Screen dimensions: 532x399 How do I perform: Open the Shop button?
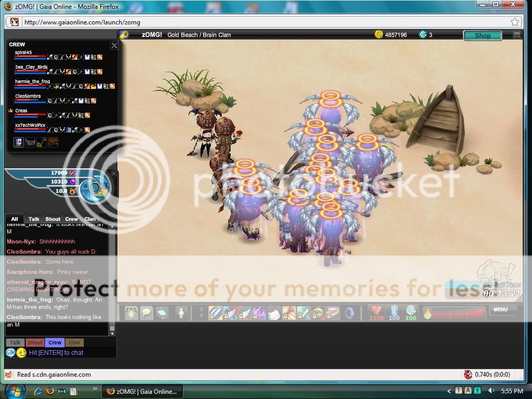click(482, 35)
